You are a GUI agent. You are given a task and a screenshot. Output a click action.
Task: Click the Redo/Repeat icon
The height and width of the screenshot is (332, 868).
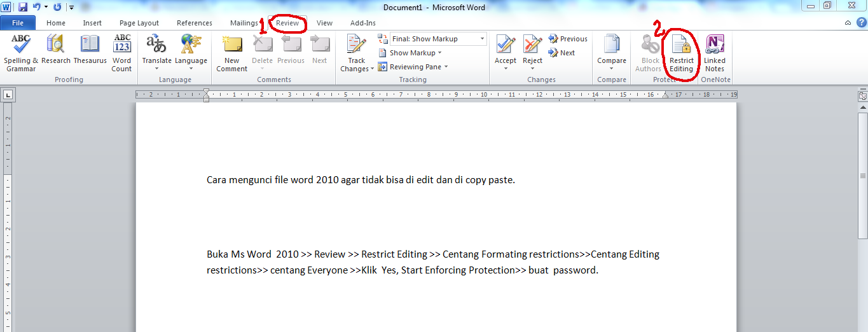(x=57, y=7)
